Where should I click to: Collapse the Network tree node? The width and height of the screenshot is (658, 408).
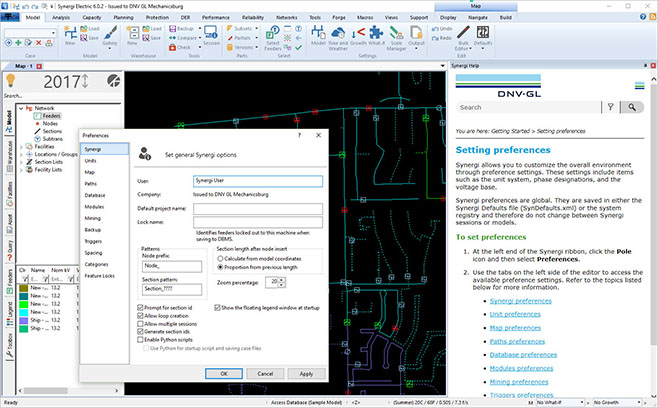pyautogui.click(x=21, y=108)
